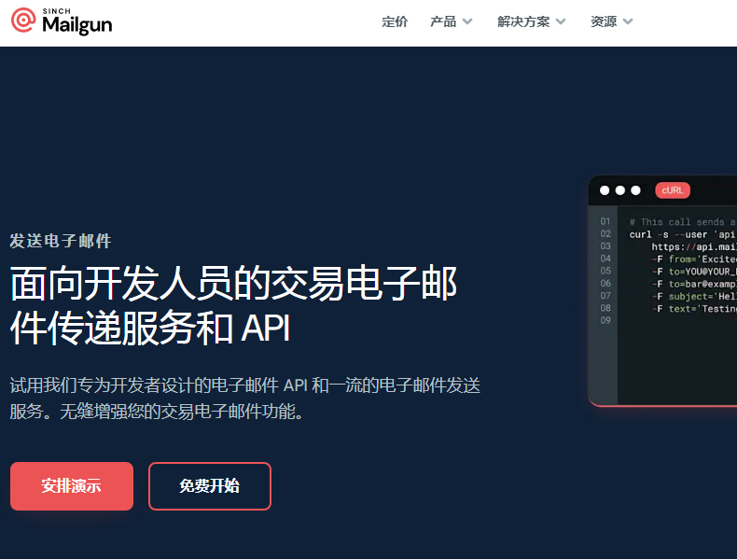
Task: Open the 资源 resources menu
Action: tap(604, 21)
